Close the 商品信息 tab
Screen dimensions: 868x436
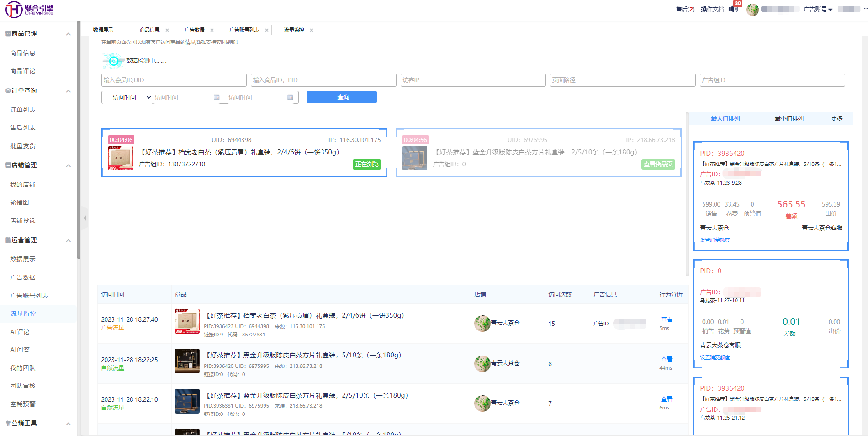(x=167, y=30)
